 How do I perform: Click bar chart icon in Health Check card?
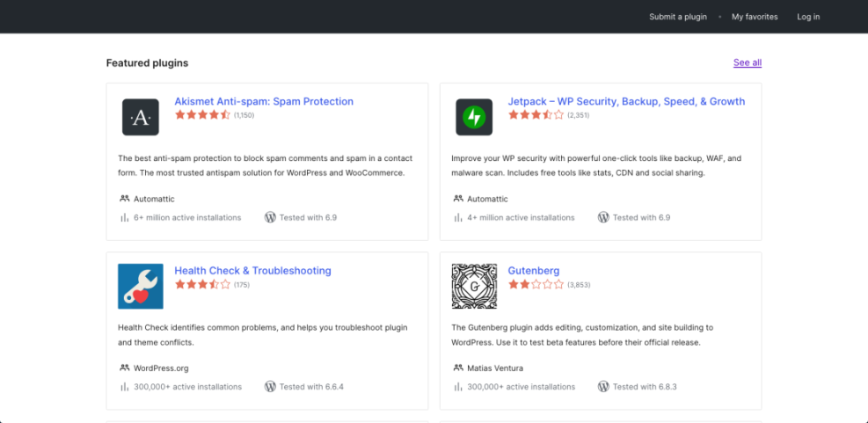coord(125,387)
